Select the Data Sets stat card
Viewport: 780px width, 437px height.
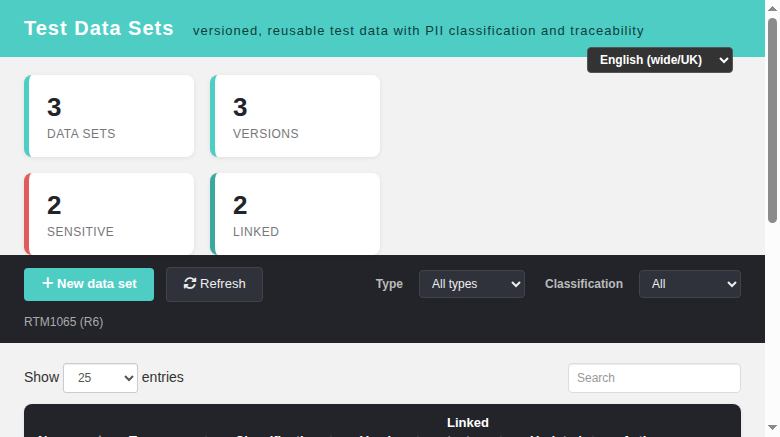[109, 116]
